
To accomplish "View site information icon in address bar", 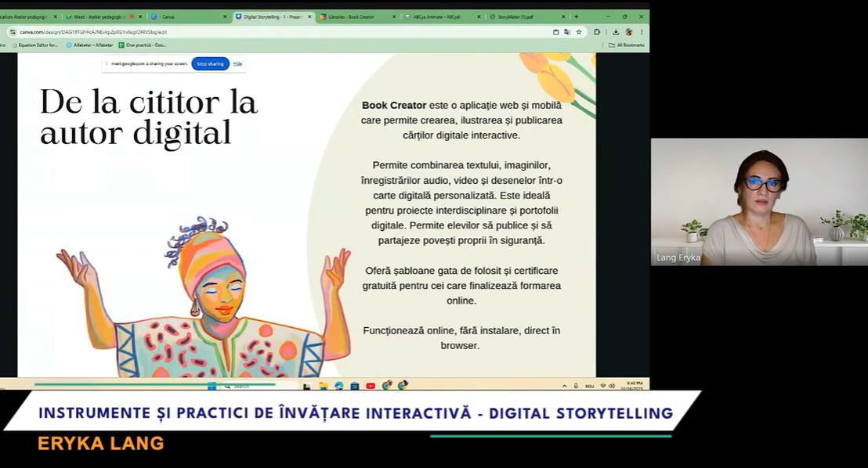I will (13, 32).
